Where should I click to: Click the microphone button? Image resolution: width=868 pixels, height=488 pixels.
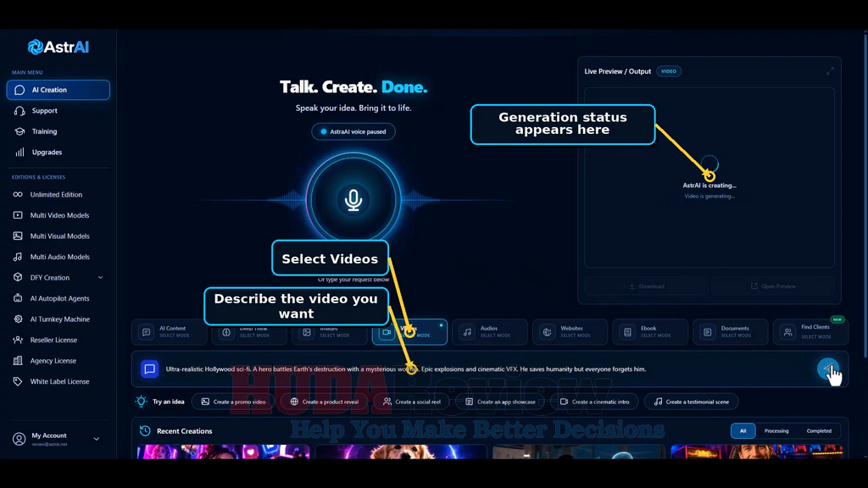pyautogui.click(x=353, y=200)
